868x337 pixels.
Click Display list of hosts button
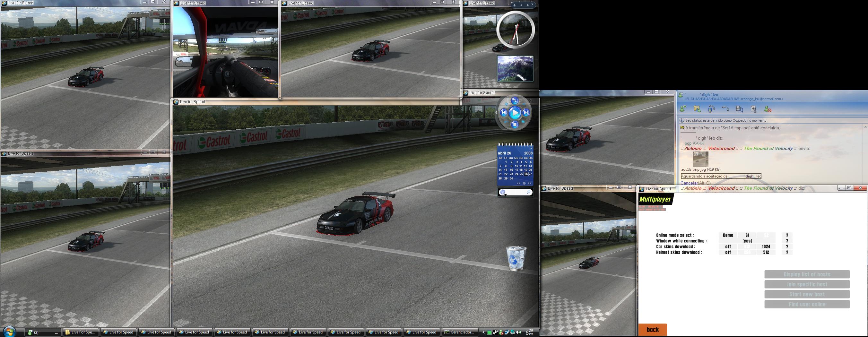(807, 274)
